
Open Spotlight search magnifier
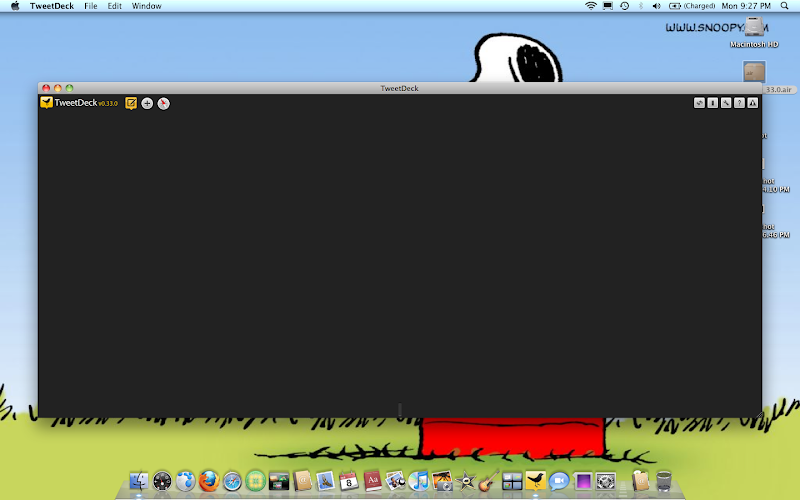[785, 6]
